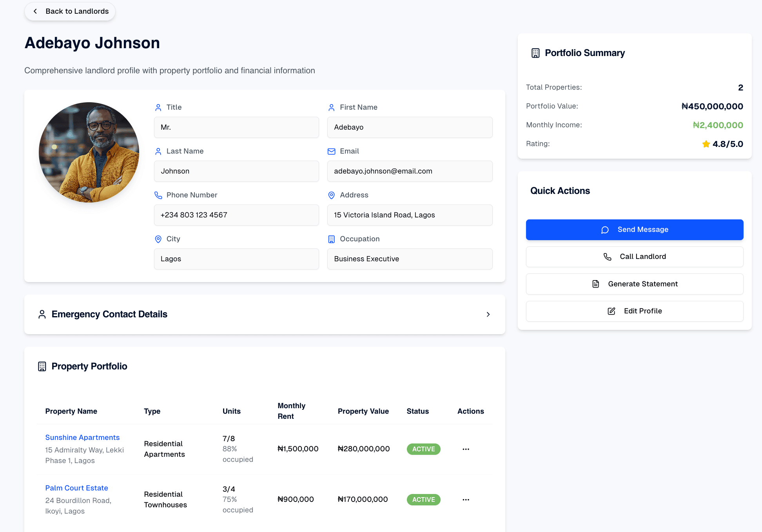Click the pencil icon on Edit Profile
The width and height of the screenshot is (762, 532).
(x=611, y=311)
